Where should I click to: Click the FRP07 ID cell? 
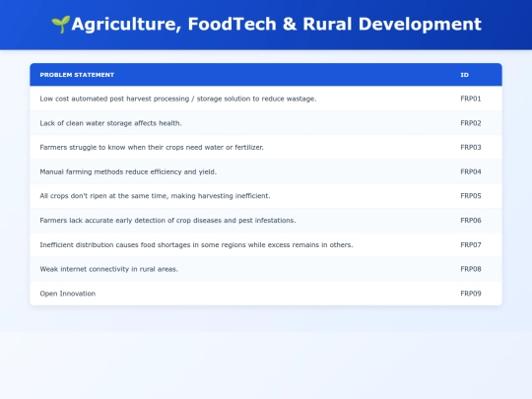[x=471, y=244]
